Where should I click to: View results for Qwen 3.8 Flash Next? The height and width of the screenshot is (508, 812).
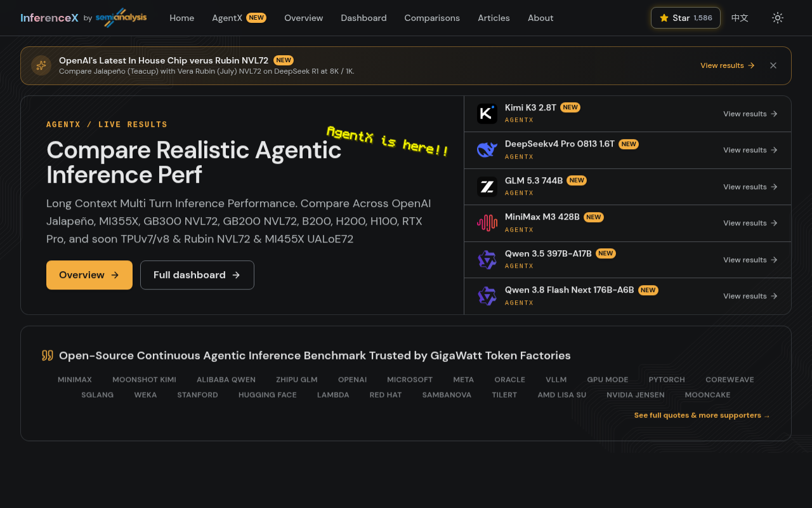click(750, 296)
